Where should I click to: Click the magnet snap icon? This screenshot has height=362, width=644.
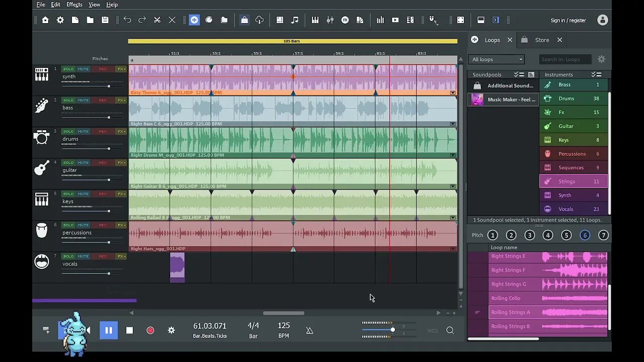433,20
